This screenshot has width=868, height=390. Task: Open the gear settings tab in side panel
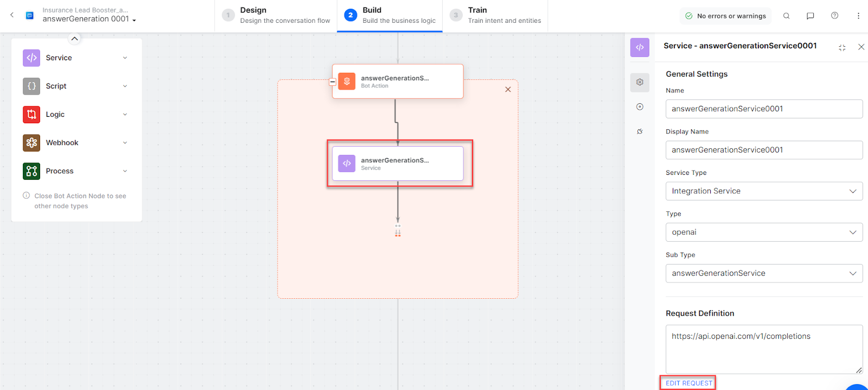640,82
